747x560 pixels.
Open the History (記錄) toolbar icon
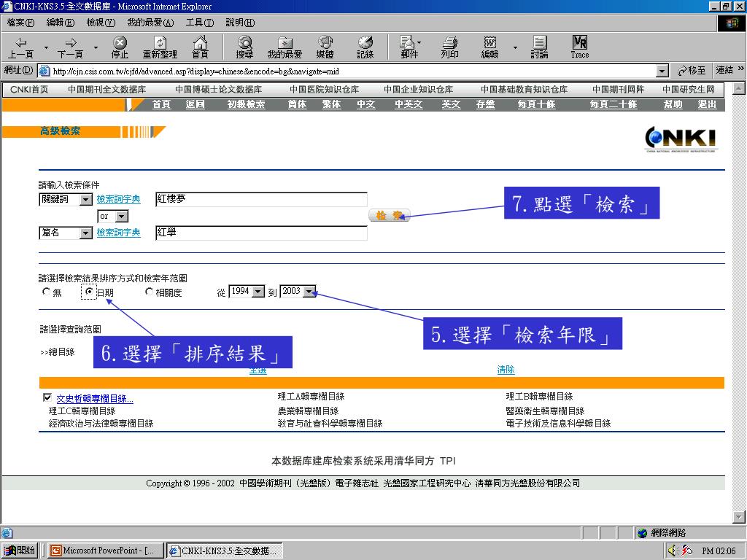[x=365, y=47]
